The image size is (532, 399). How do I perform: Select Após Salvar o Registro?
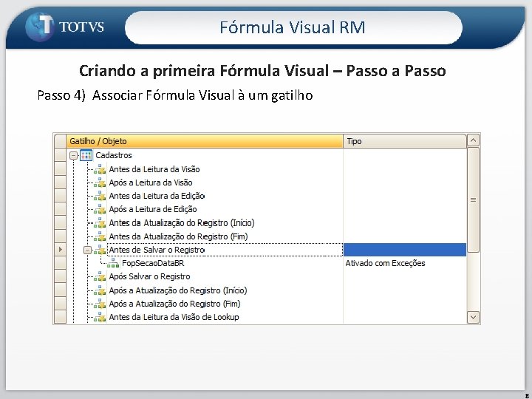(149, 277)
